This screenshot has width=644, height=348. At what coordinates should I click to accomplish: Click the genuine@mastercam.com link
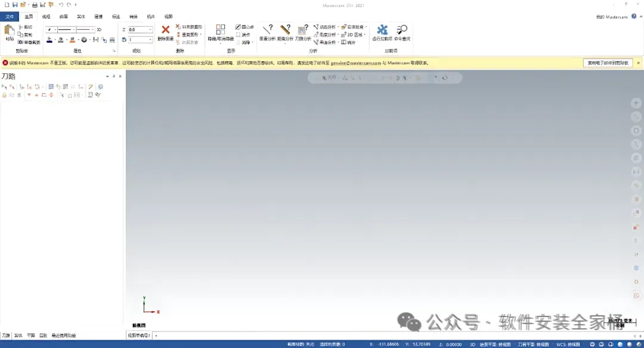tap(355, 63)
